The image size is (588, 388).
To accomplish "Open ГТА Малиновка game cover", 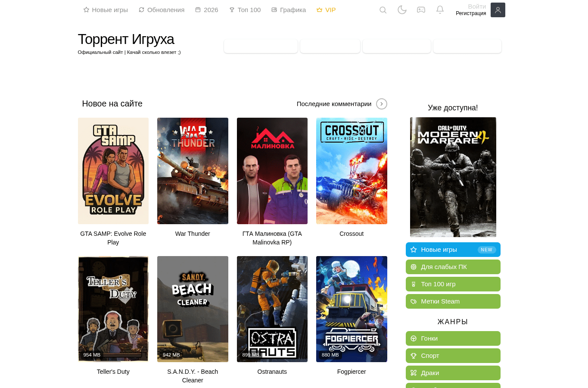I will (x=272, y=171).
